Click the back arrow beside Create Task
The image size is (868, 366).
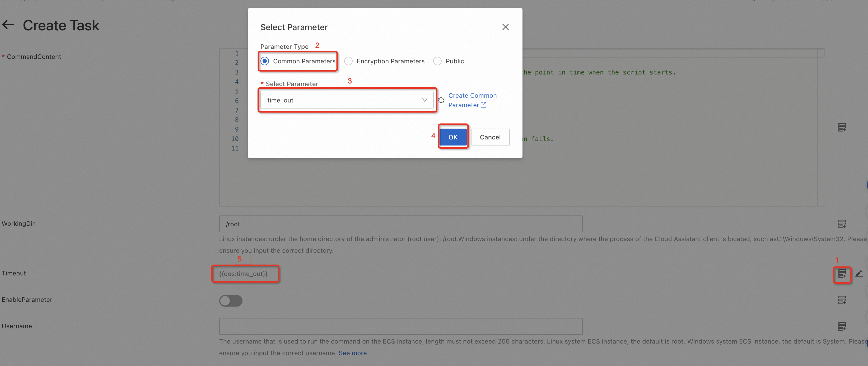click(8, 25)
